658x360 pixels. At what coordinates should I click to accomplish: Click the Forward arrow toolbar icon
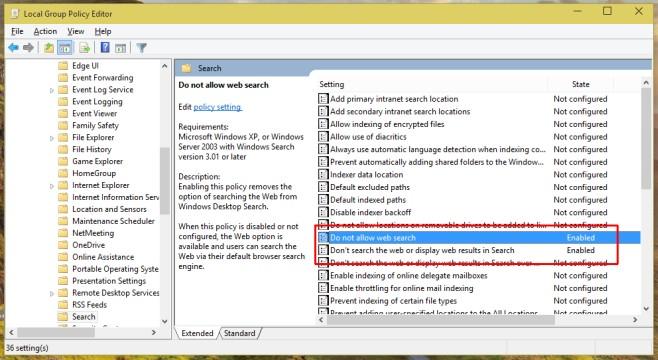click(28, 48)
